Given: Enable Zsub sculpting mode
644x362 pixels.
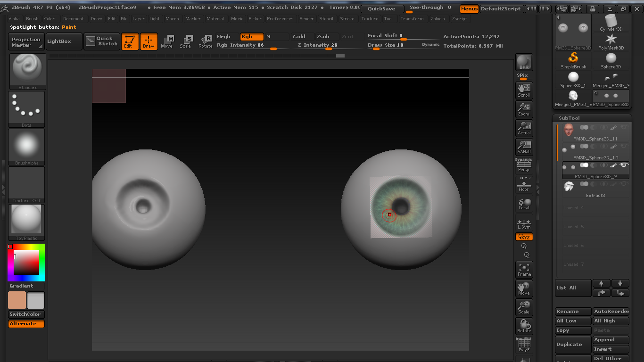Looking at the screenshot, I should pos(327,37).
